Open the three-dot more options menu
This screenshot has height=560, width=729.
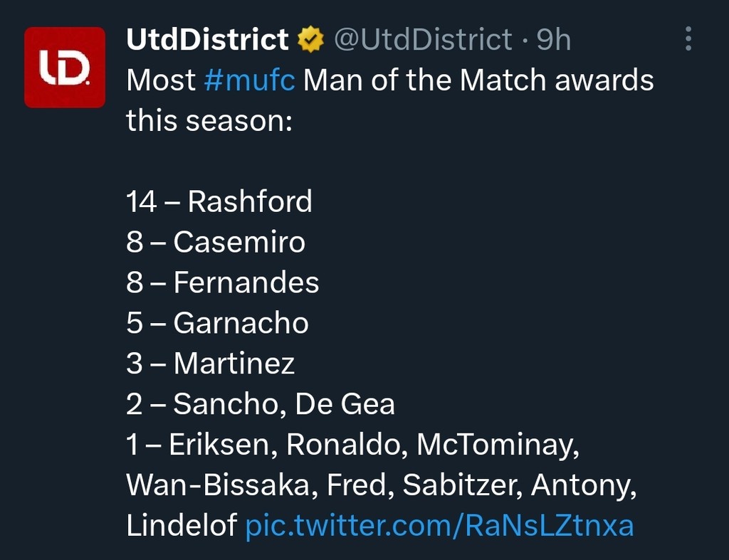(688, 38)
